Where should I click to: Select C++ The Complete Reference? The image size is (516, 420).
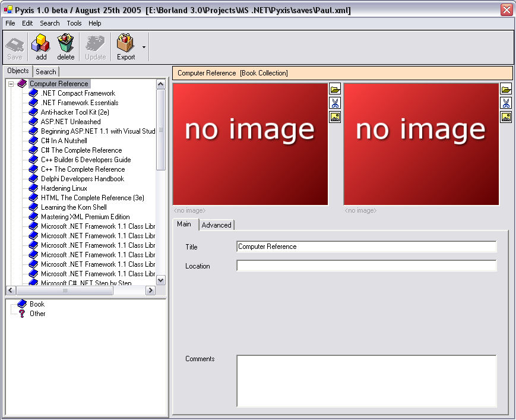point(83,169)
